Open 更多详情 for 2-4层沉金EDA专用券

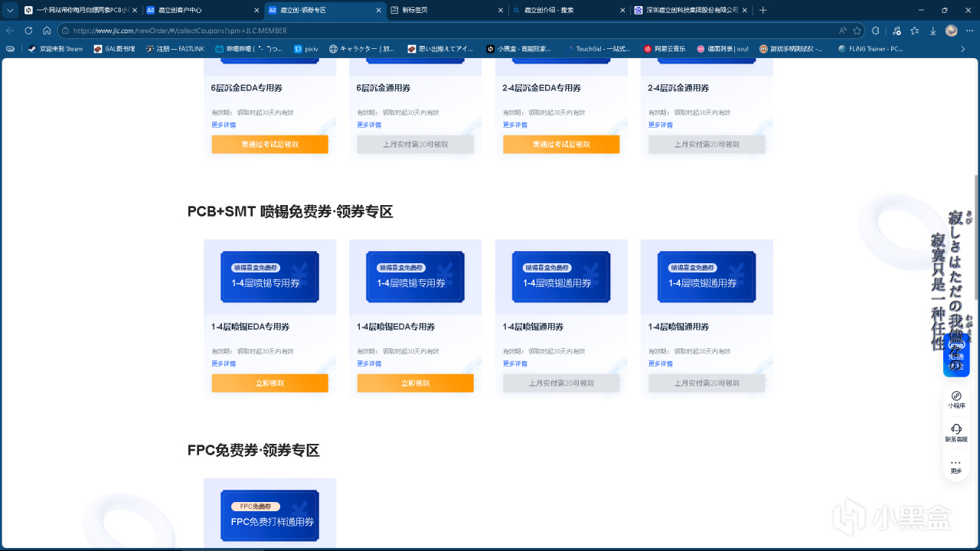click(x=515, y=125)
